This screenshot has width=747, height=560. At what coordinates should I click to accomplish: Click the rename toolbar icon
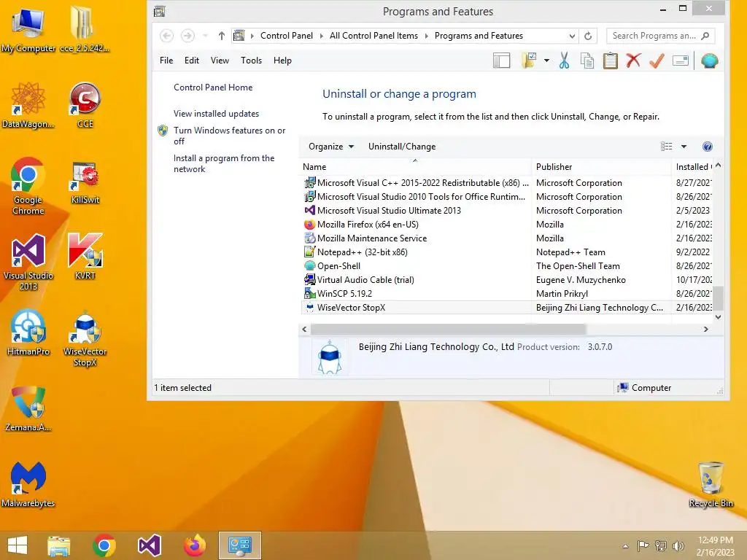pos(681,61)
